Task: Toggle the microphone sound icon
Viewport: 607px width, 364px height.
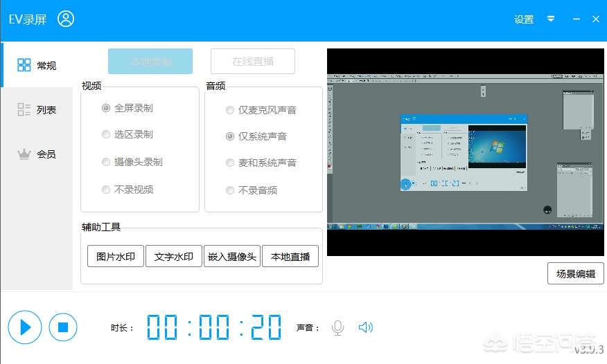Action: point(337,328)
